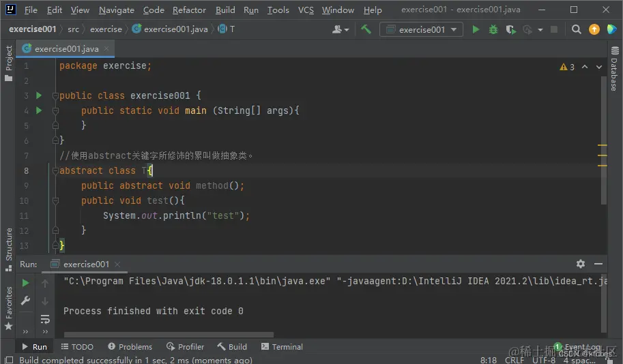This screenshot has width=623, height=364.
Task: Open the Problems tool window
Action: pyautogui.click(x=130, y=346)
